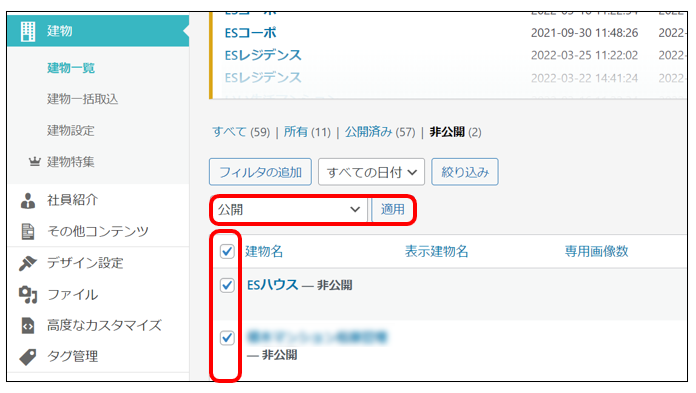Sort by 建物名 column header
The image size is (696, 393).
[x=264, y=251]
